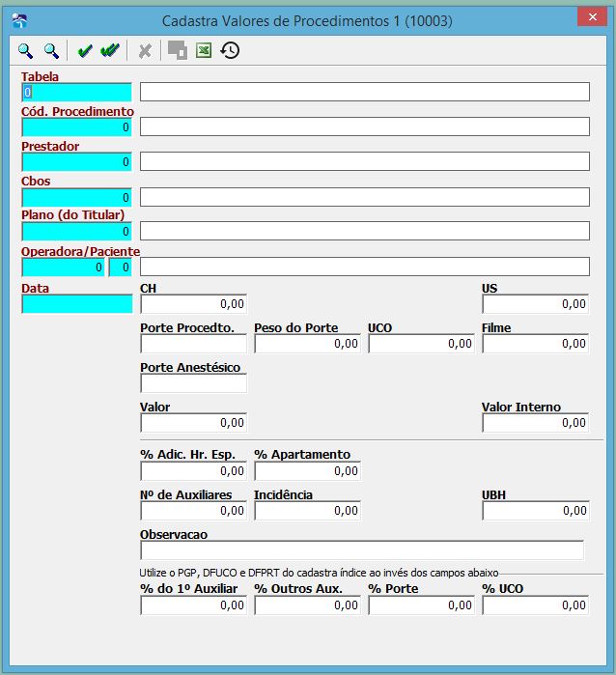Click the Tabela description text box
Screen dimensions: 616x675
(x=365, y=92)
